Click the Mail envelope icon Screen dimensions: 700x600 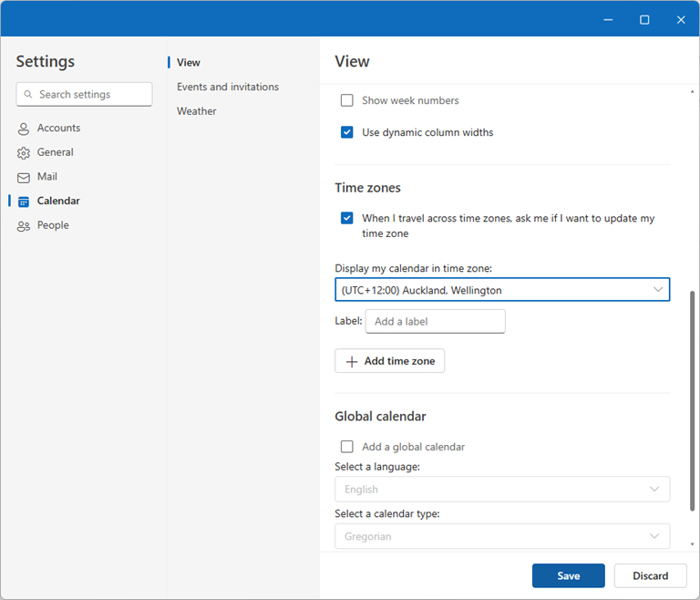point(24,177)
